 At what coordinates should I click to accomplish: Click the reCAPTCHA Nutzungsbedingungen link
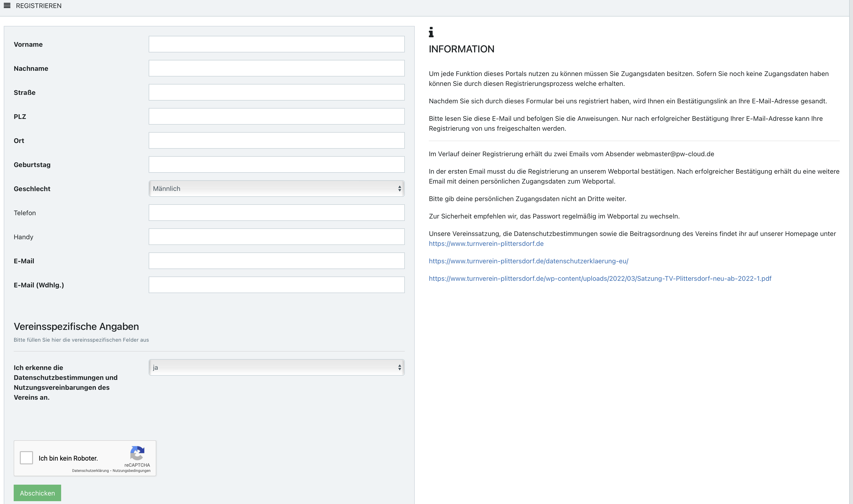click(x=131, y=471)
